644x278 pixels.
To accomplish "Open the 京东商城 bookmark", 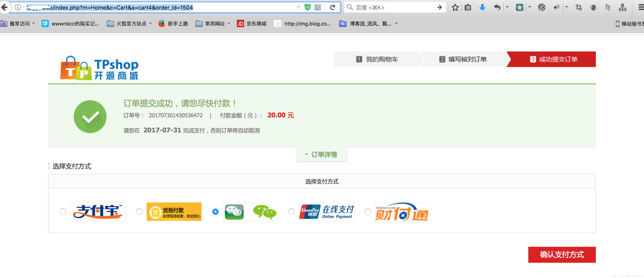I will [251, 24].
